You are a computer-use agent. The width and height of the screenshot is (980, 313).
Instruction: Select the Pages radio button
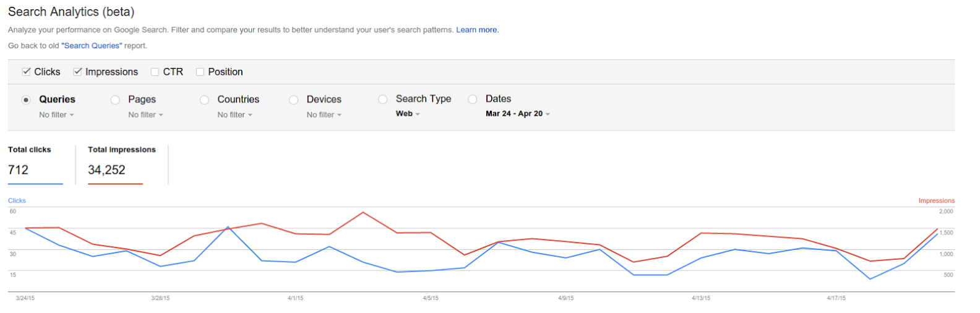point(115,100)
